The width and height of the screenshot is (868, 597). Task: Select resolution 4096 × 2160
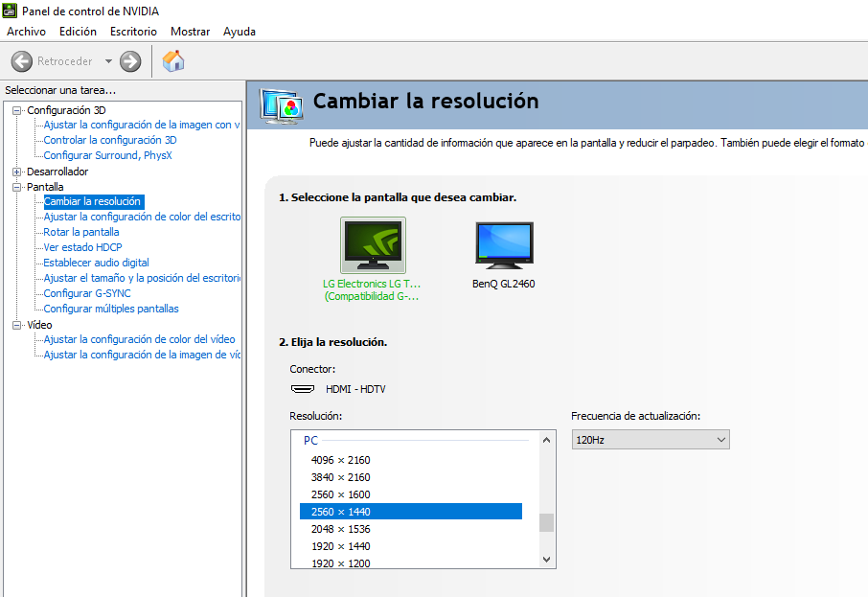point(411,460)
